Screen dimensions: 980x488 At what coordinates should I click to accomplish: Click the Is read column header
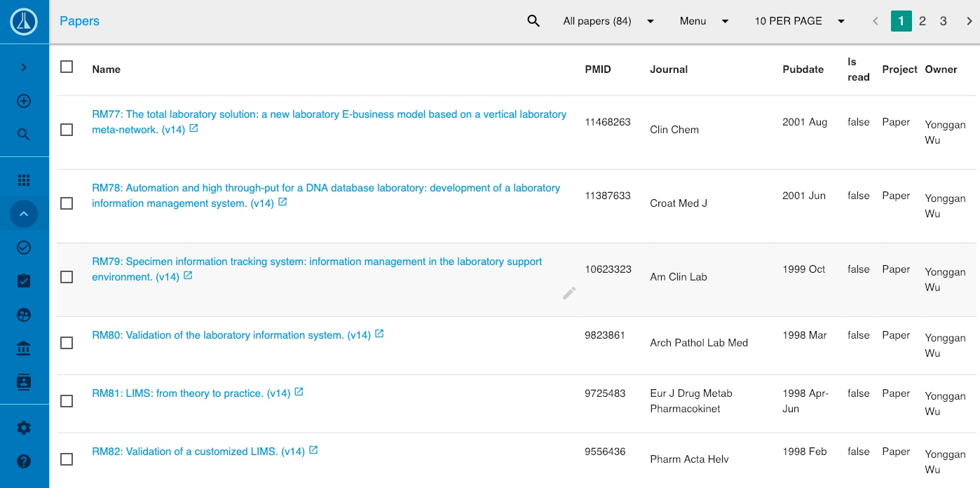(859, 69)
